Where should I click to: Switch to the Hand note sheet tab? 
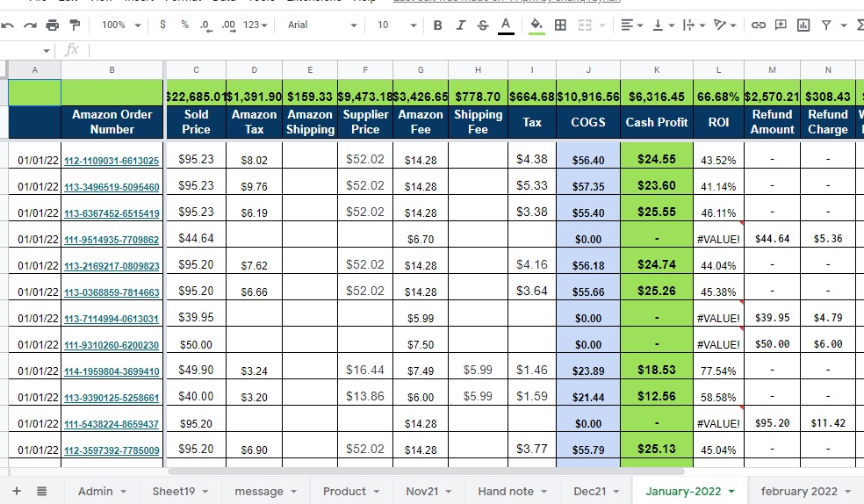pos(512,491)
